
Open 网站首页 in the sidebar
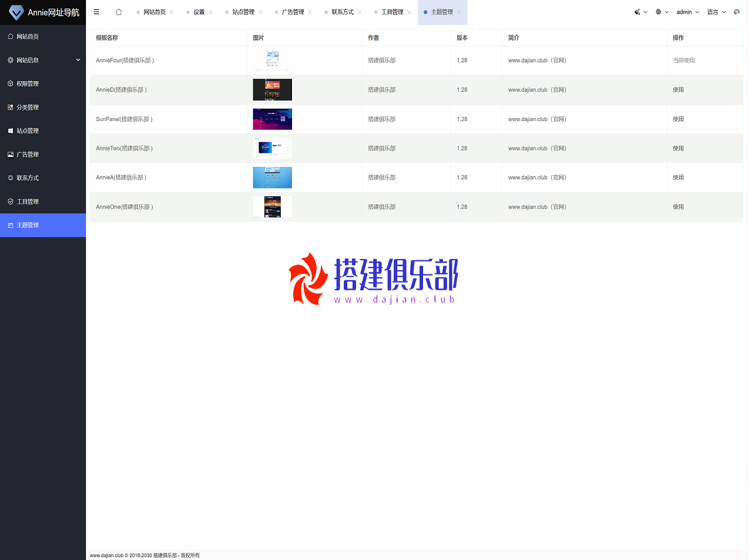click(43, 36)
